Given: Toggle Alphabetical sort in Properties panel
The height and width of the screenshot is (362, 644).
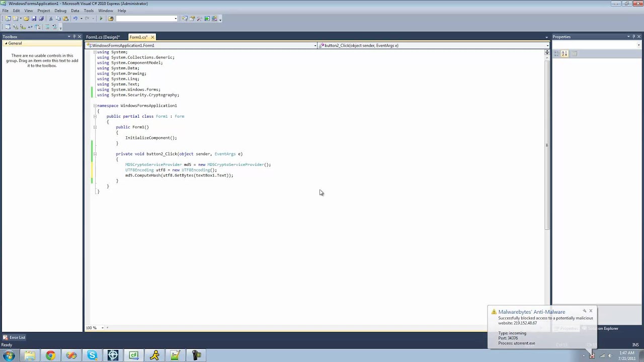Looking at the screenshot, I should (x=564, y=53).
